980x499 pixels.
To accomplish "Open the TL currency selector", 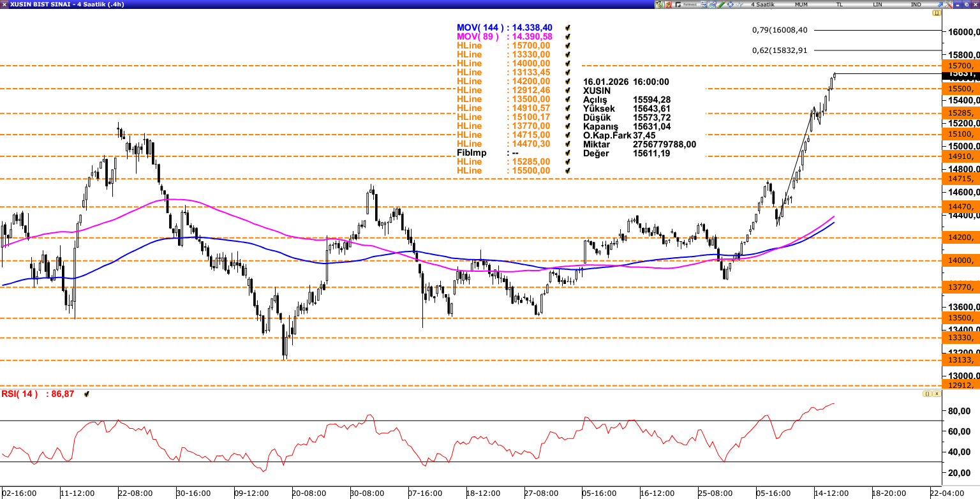I will tap(840, 4).
